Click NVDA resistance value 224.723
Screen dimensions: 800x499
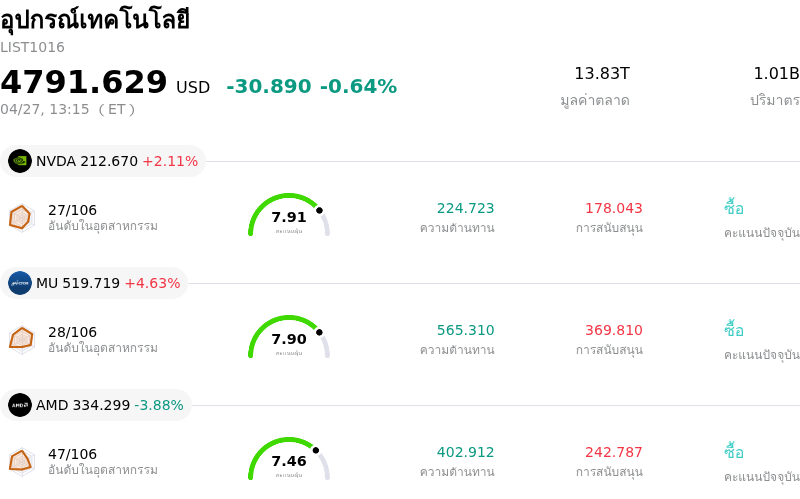click(465, 208)
